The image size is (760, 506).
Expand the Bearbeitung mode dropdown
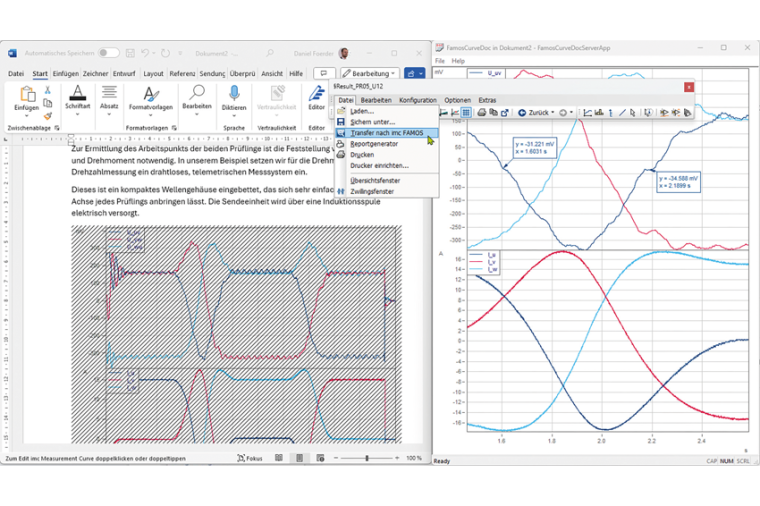370,73
